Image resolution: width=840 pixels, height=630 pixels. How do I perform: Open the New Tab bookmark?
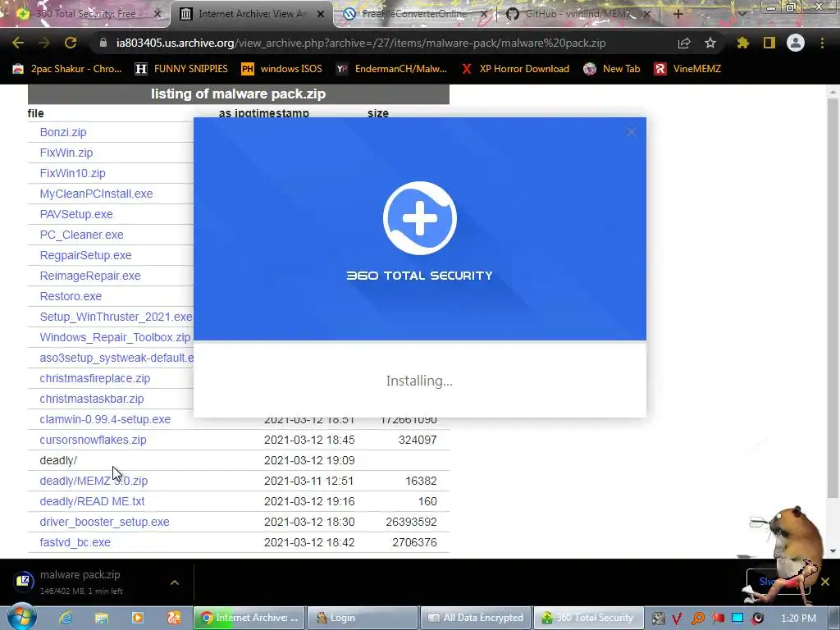tap(612, 69)
